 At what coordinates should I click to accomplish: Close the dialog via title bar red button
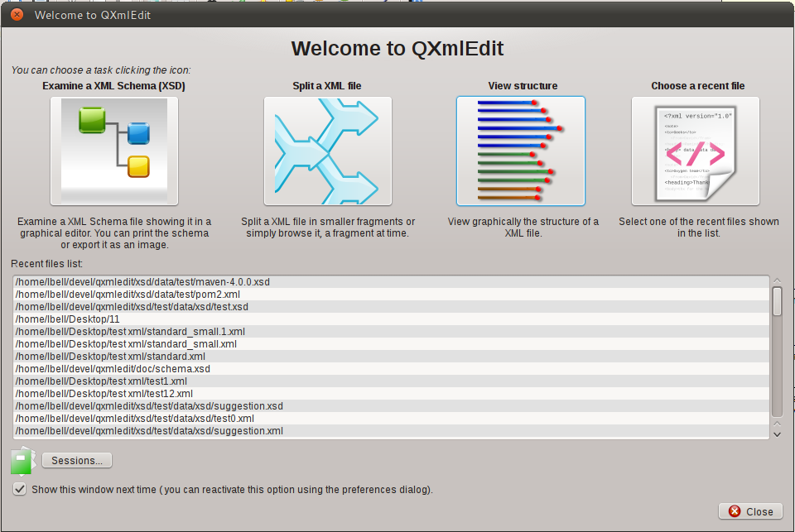(x=17, y=15)
